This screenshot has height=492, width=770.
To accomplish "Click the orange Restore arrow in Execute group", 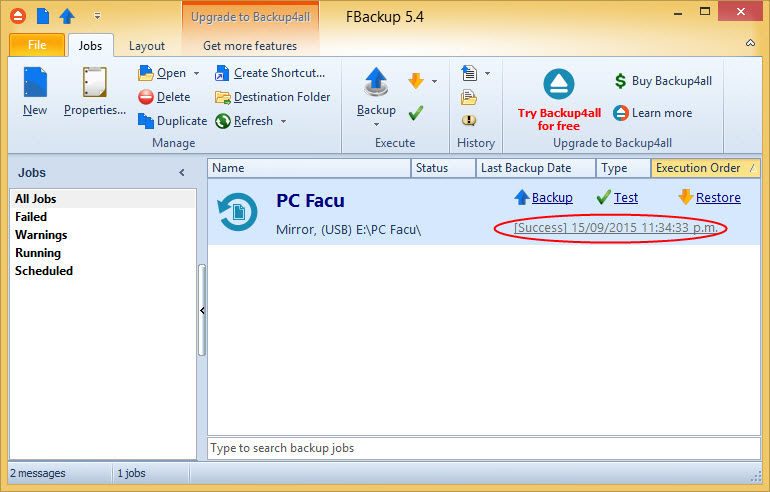I will [416, 81].
